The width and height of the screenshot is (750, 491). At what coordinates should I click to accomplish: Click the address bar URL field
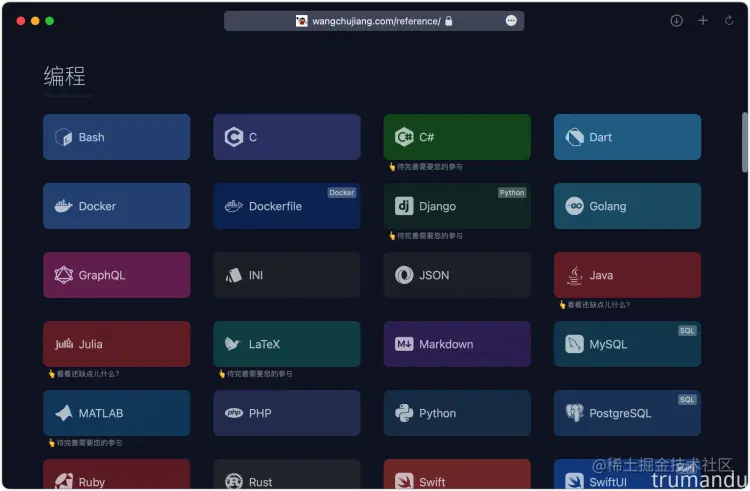click(x=374, y=21)
